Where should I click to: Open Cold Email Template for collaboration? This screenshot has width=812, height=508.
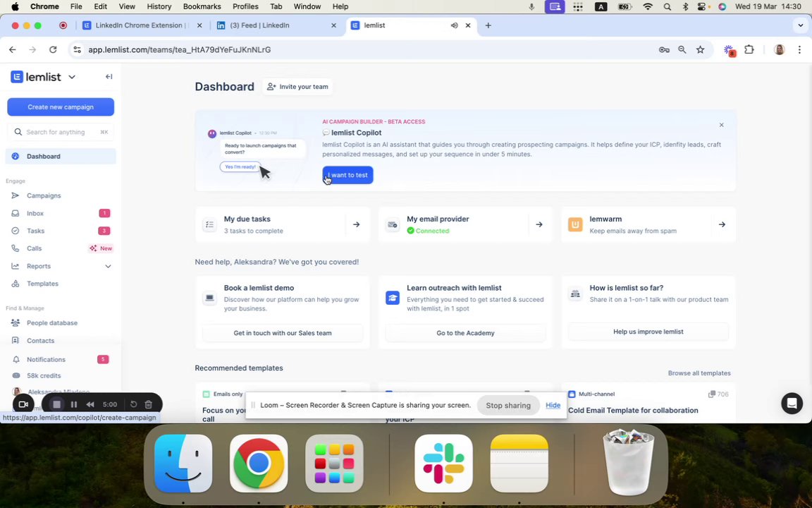pyautogui.click(x=633, y=410)
